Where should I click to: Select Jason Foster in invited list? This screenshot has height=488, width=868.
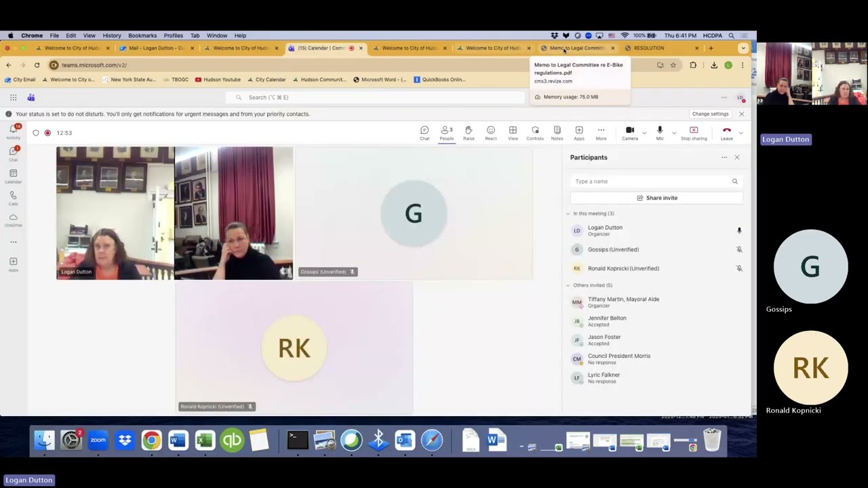pos(656,340)
